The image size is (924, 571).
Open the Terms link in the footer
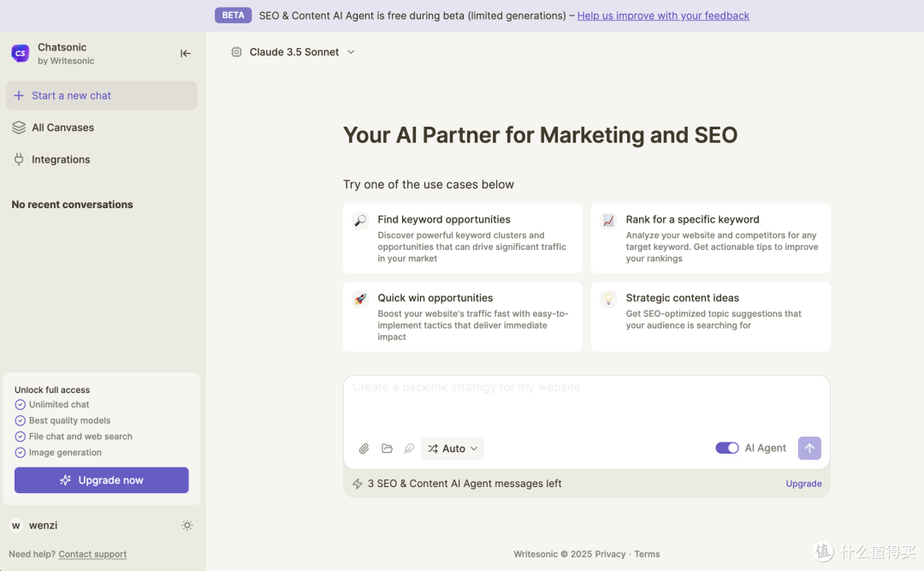click(x=647, y=554)
